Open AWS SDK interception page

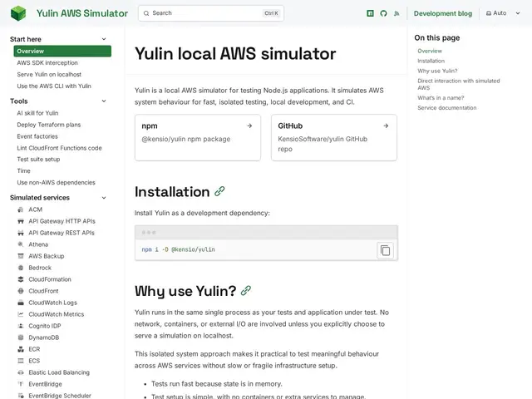coord(47,63)
